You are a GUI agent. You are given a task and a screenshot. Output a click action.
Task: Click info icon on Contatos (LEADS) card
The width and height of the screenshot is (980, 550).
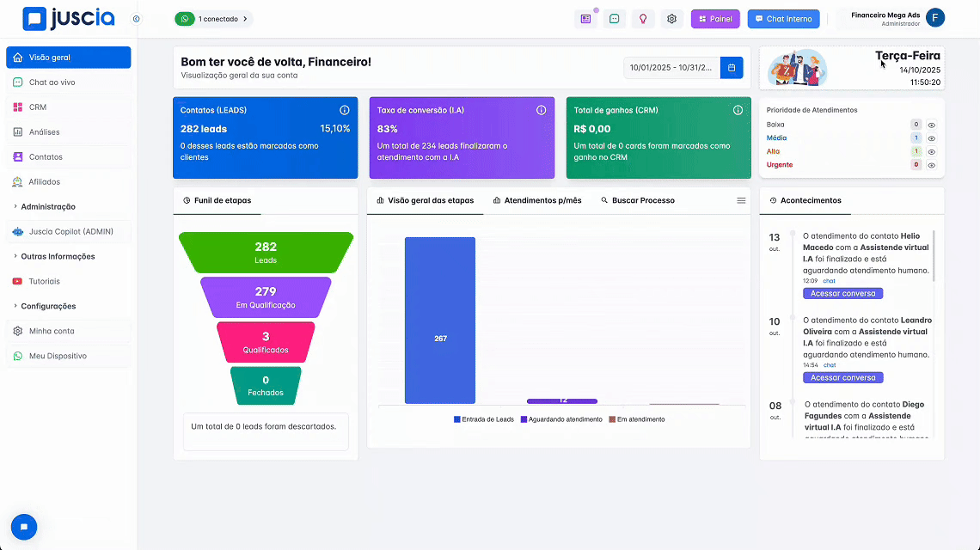(x=345, y=110)
